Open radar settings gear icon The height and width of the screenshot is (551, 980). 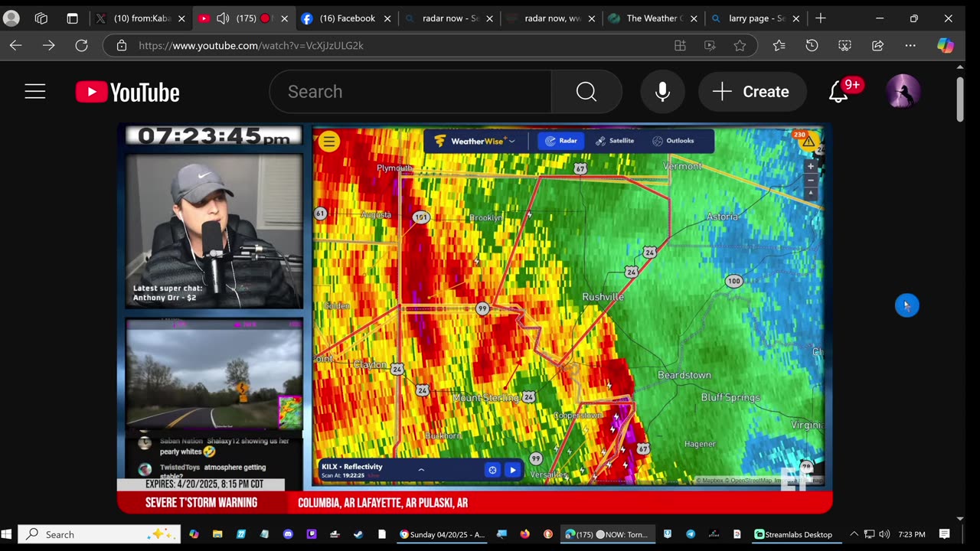tap(492, 470)
